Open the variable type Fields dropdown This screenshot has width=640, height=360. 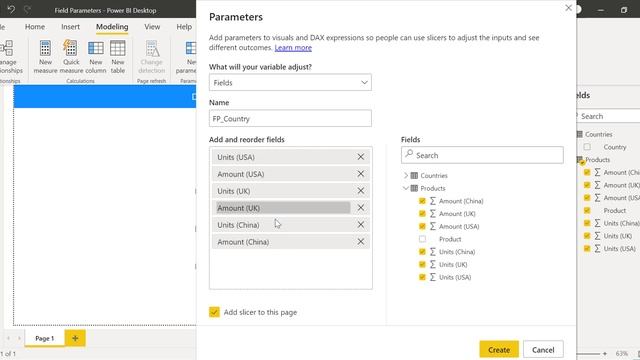290,82
